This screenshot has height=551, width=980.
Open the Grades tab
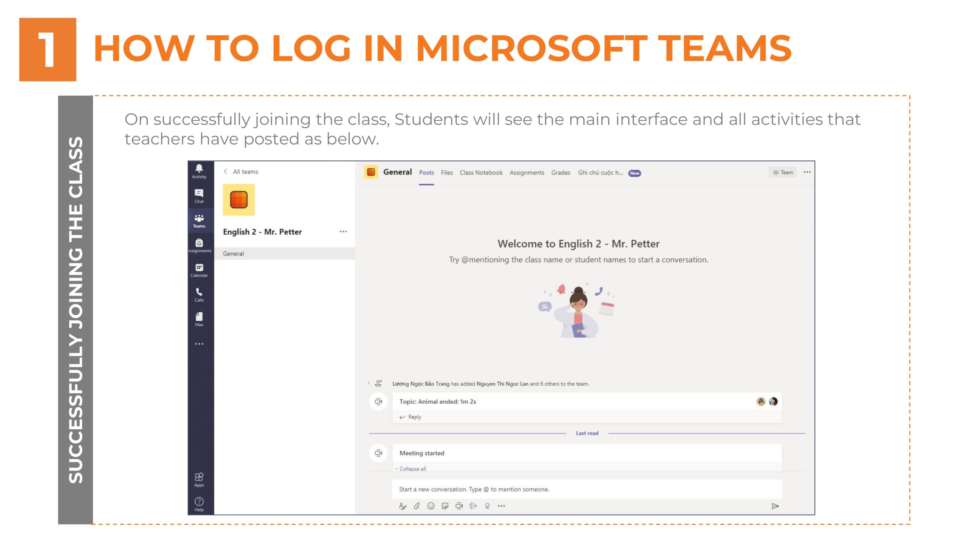561,173
